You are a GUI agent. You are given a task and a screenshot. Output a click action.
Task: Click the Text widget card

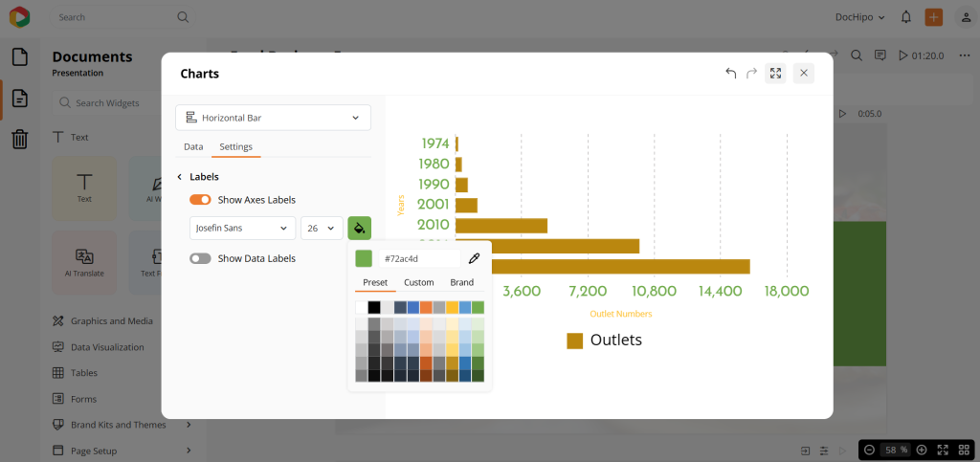point(84,187)
